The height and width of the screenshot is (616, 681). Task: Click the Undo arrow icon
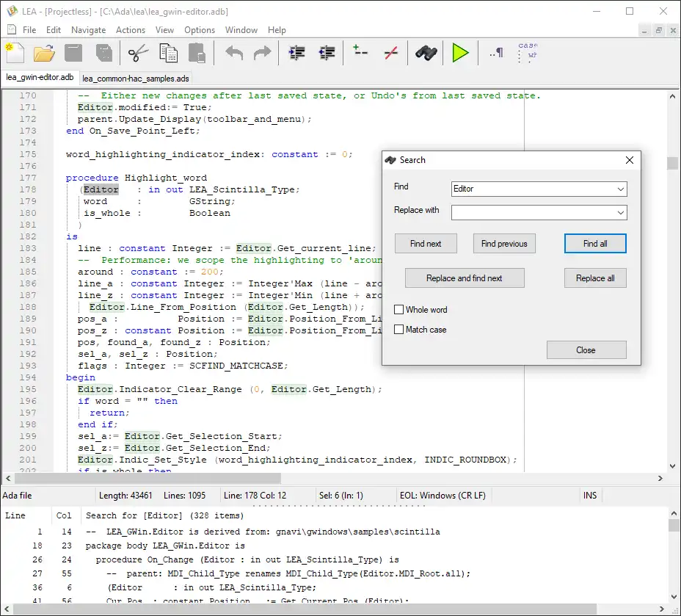234,53
